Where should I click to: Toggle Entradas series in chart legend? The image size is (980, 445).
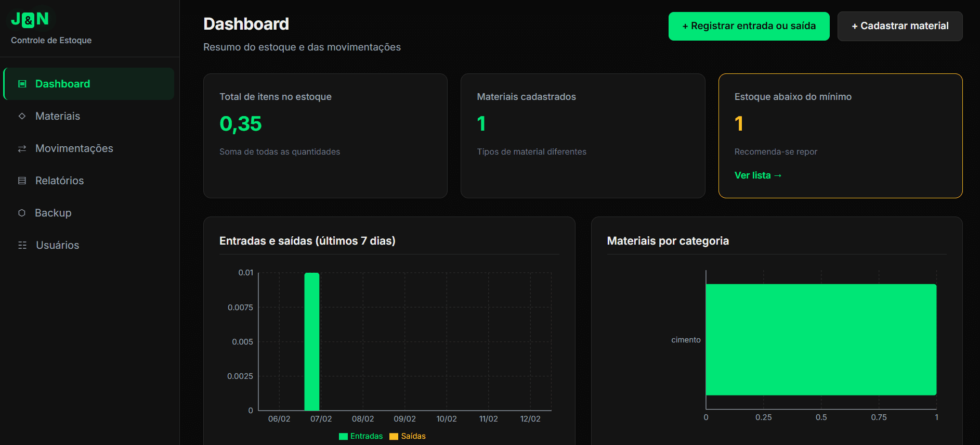(361, 436)
